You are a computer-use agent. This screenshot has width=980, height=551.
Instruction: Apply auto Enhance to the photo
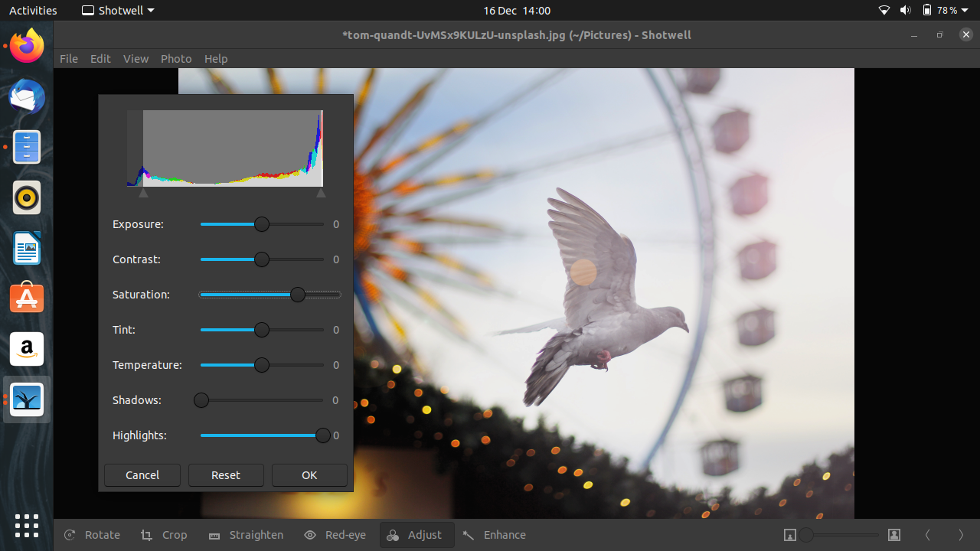[494, 534]
